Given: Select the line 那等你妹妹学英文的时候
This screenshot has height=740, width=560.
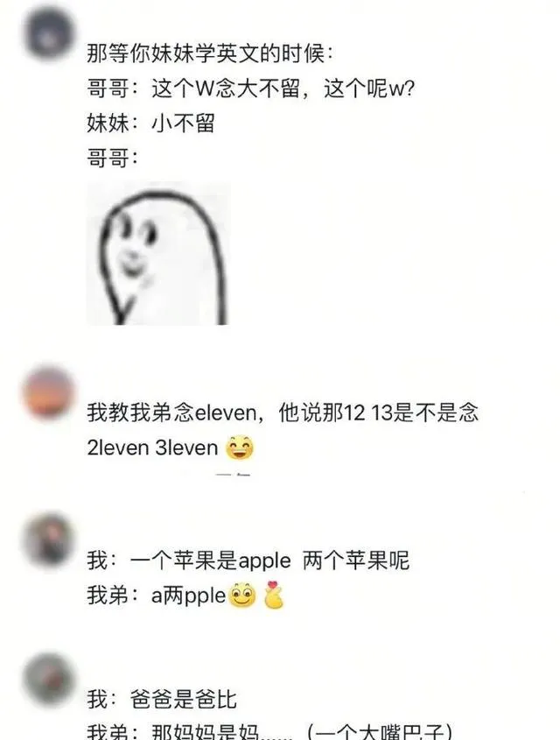Looking at the screenshot, I should (210, 53).
